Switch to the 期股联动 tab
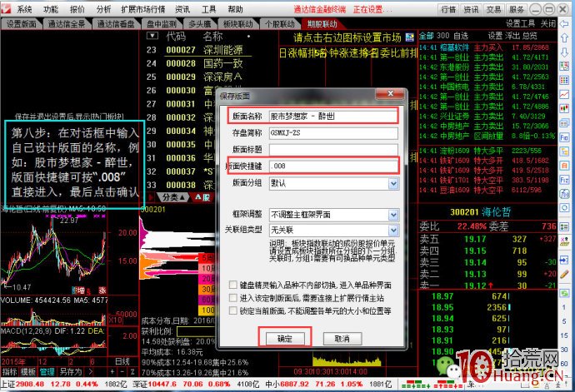 tap(322, 24)
